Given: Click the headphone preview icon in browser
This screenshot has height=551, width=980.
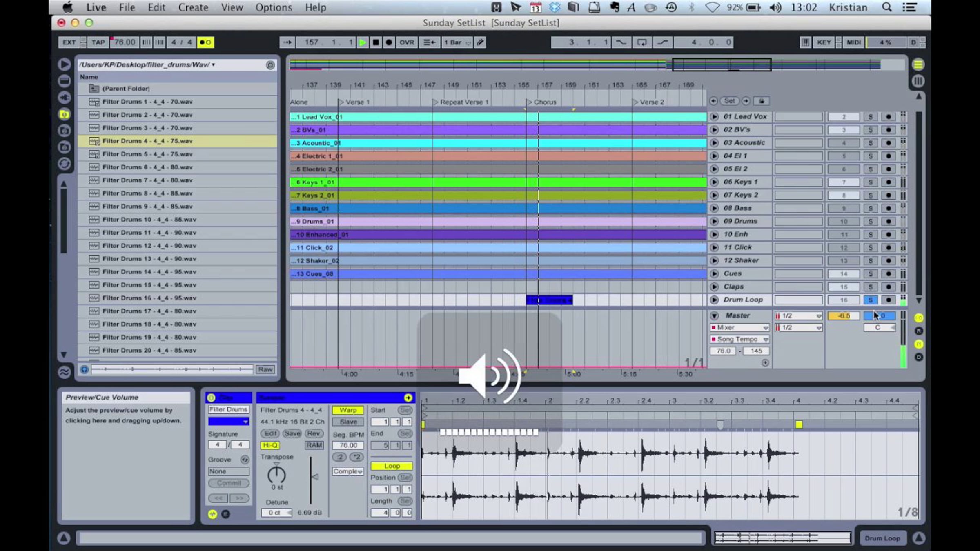Looking at the screenshot, I should click(x=84, y=369).
